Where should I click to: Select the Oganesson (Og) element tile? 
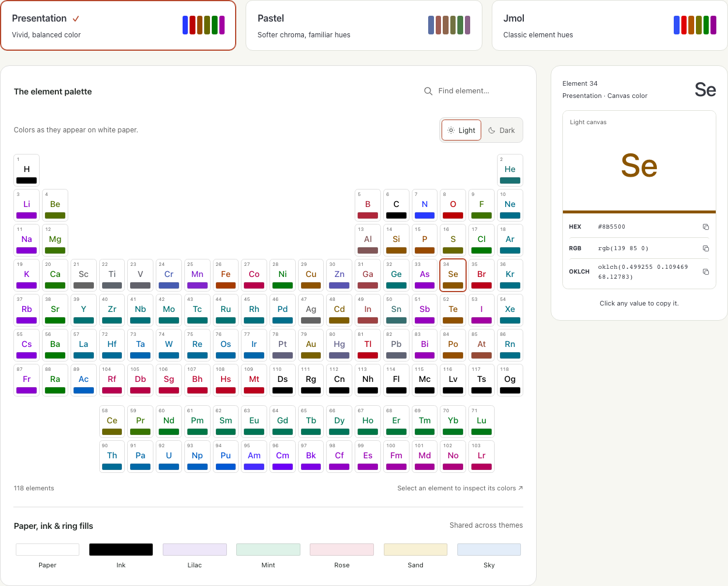click(510, 380)
